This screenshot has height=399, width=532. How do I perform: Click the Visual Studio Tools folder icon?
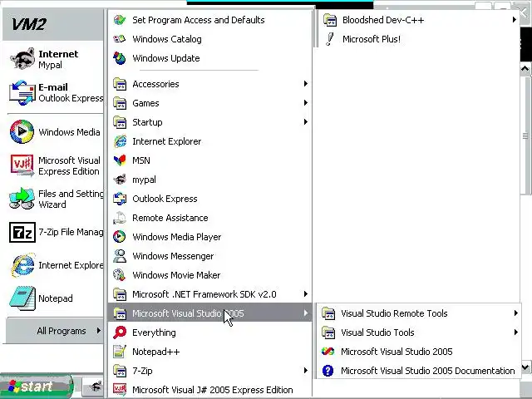(328, 332)
